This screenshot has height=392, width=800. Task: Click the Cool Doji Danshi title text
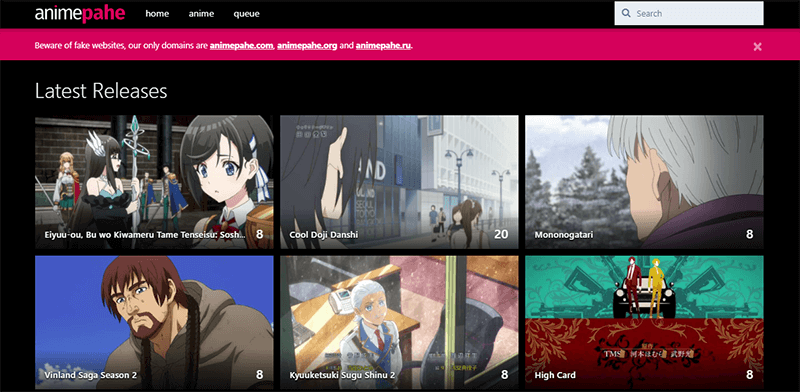pos(323,235)
